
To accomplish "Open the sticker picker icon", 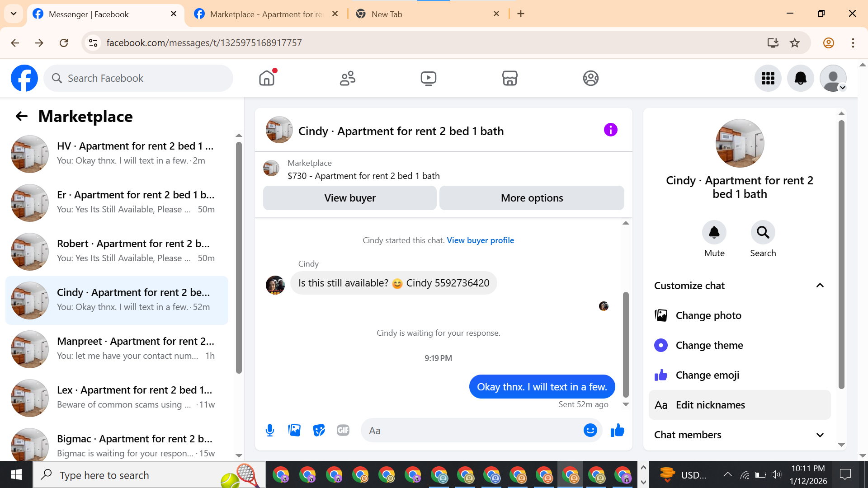I will pos(319,430).
